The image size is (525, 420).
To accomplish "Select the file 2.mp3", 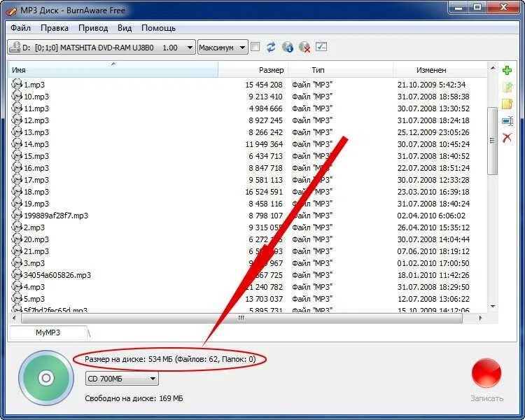I will [34, 227].
